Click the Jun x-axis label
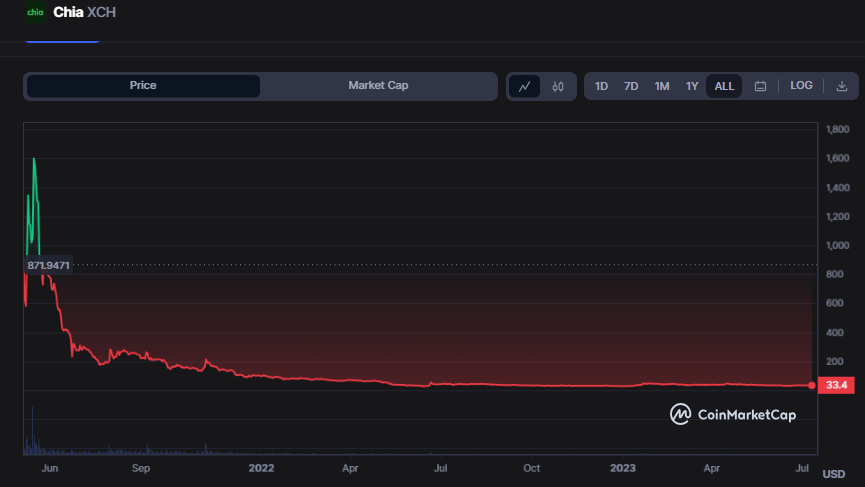 tap(50, 468)
